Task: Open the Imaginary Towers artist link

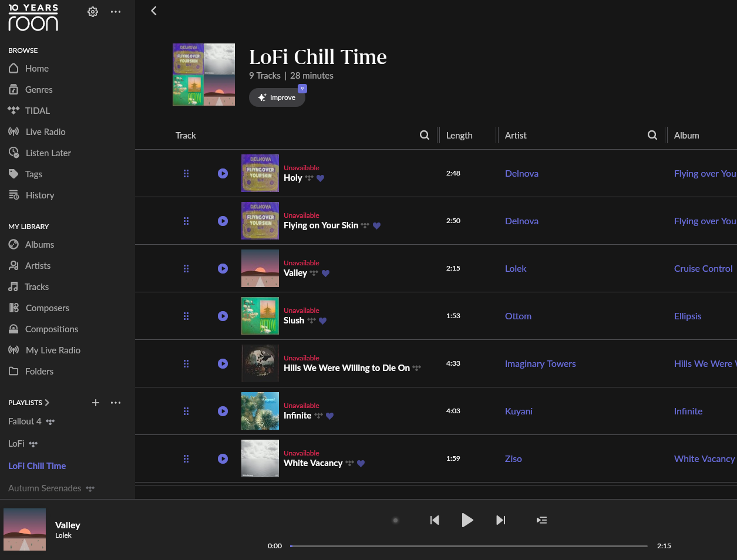Action: point(540,363)
